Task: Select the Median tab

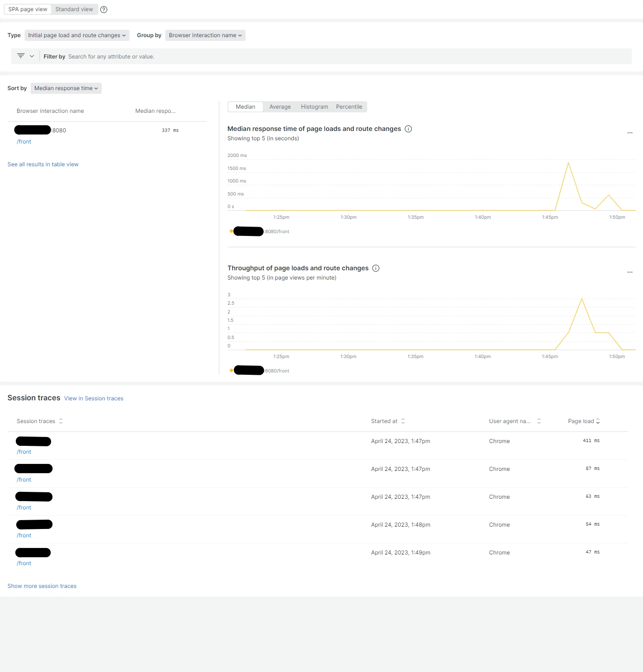Action: click(x=246, y=107)
